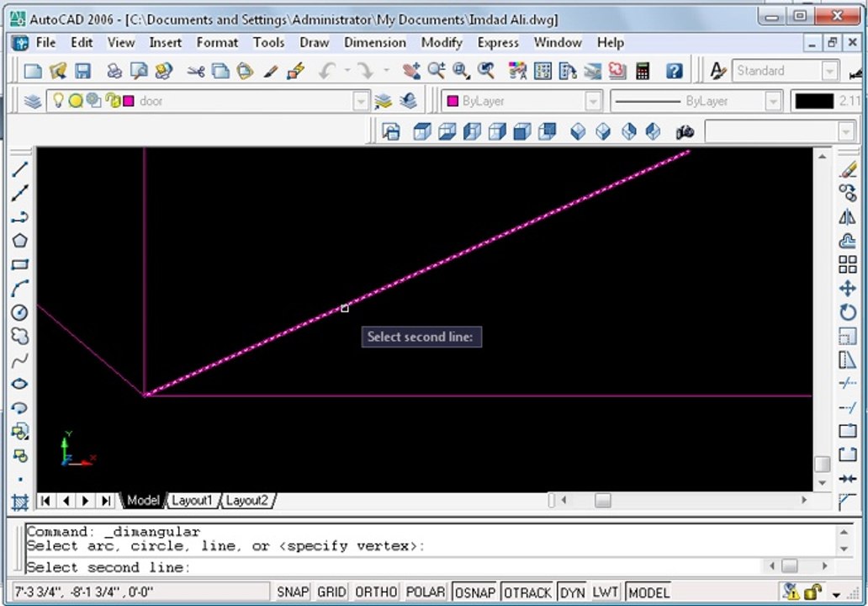
Task: Toggle GRID display in status bar
Action: coord(331,593)
